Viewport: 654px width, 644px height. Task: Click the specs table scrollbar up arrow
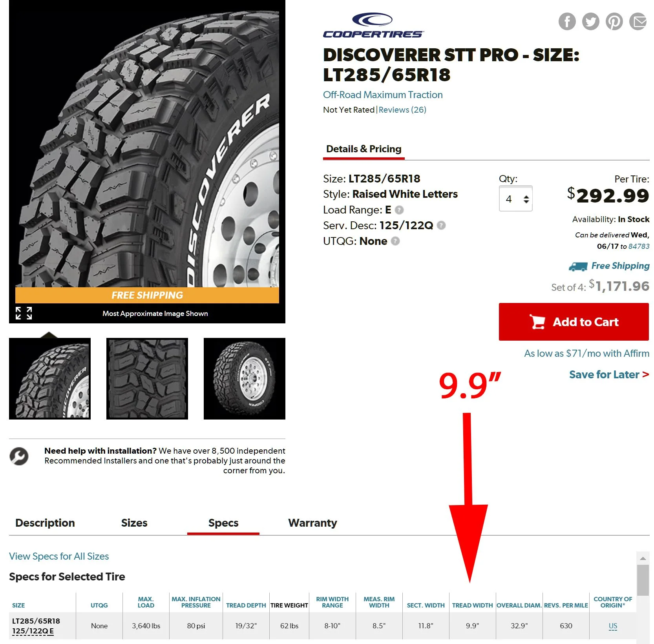click(643, 558)
